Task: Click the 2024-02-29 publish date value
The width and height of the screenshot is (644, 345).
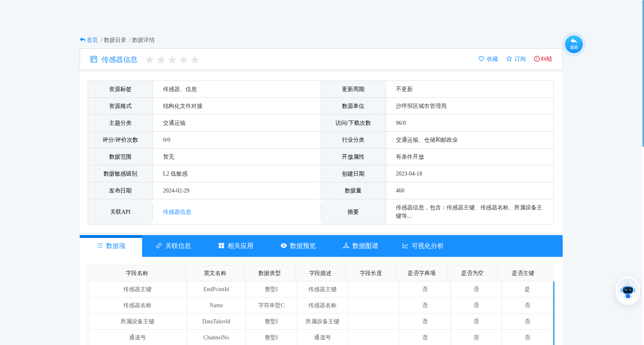Action: (x=176, y=191)
